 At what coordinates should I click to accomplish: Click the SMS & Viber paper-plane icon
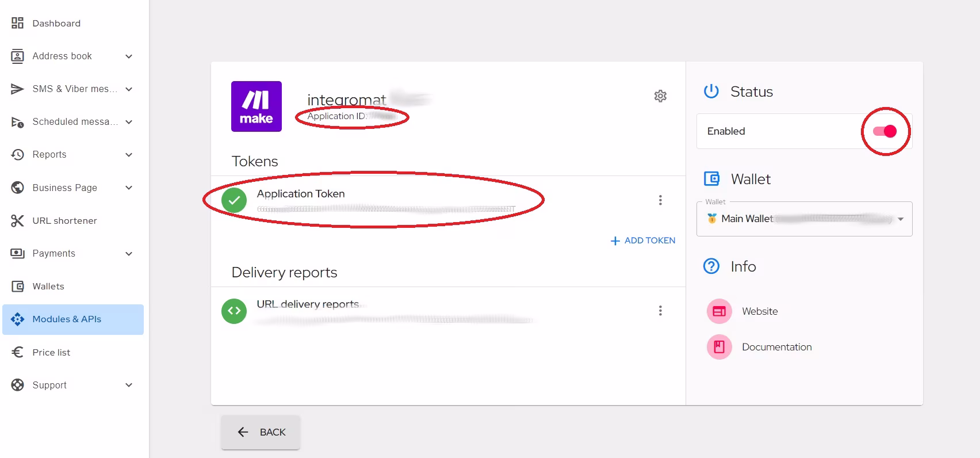pyautogui.click(x=17, y=89)
